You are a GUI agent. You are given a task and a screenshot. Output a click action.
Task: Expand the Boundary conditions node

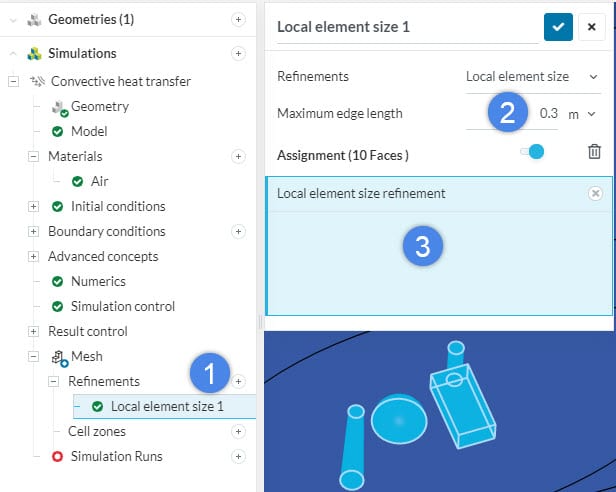point(33,231)
